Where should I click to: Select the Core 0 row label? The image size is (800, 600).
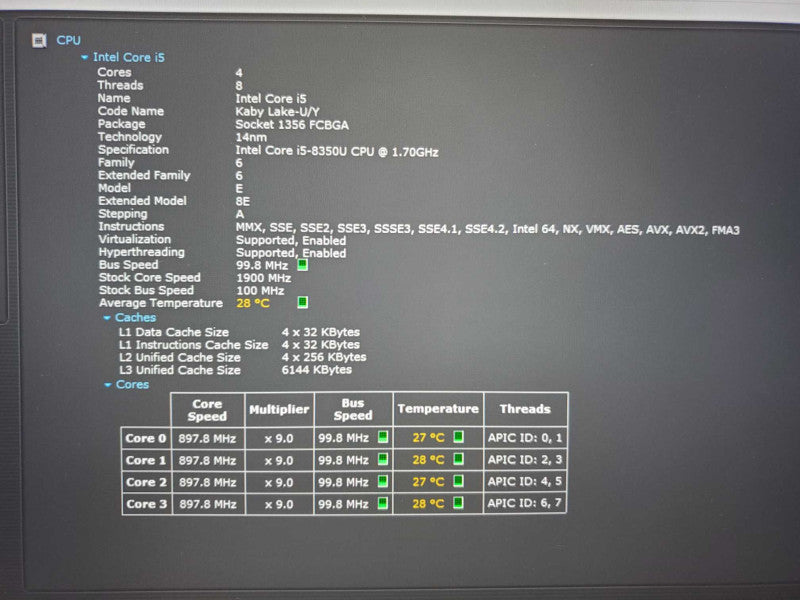click(x=146, y=439)
